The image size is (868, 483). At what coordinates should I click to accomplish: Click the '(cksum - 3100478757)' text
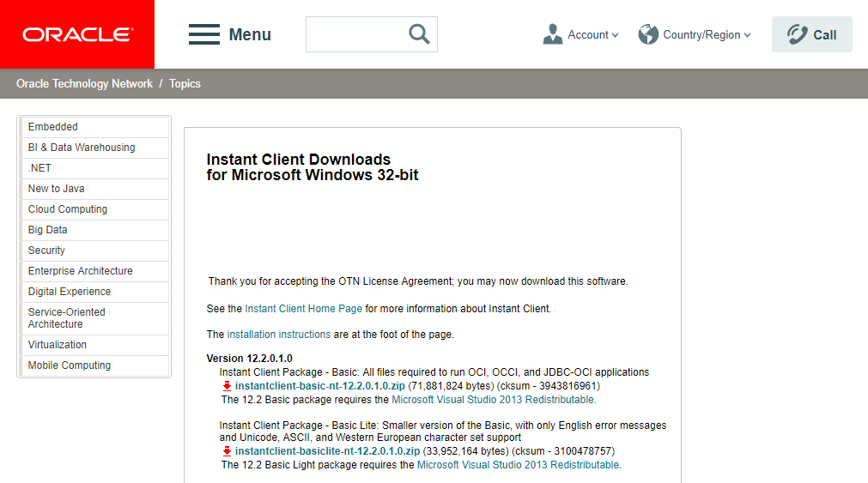point(563,451)
